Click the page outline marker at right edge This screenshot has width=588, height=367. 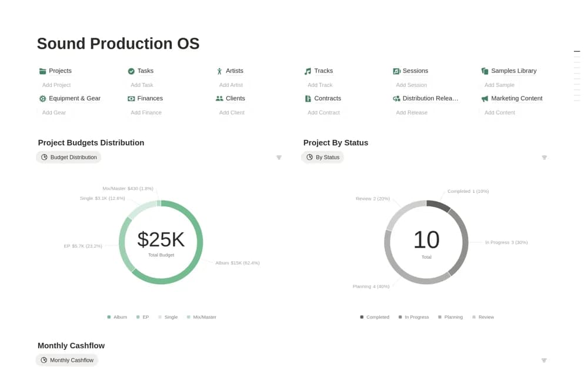[577, 51]
